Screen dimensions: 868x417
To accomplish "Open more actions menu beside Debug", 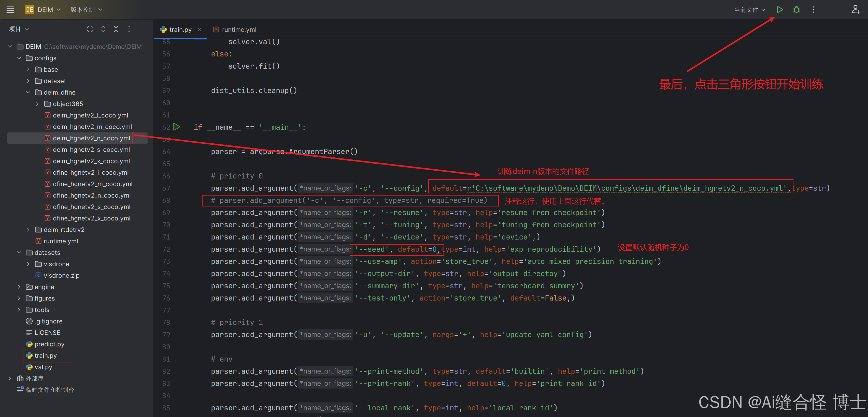I will pyautogui.click(x=813, y=9).
